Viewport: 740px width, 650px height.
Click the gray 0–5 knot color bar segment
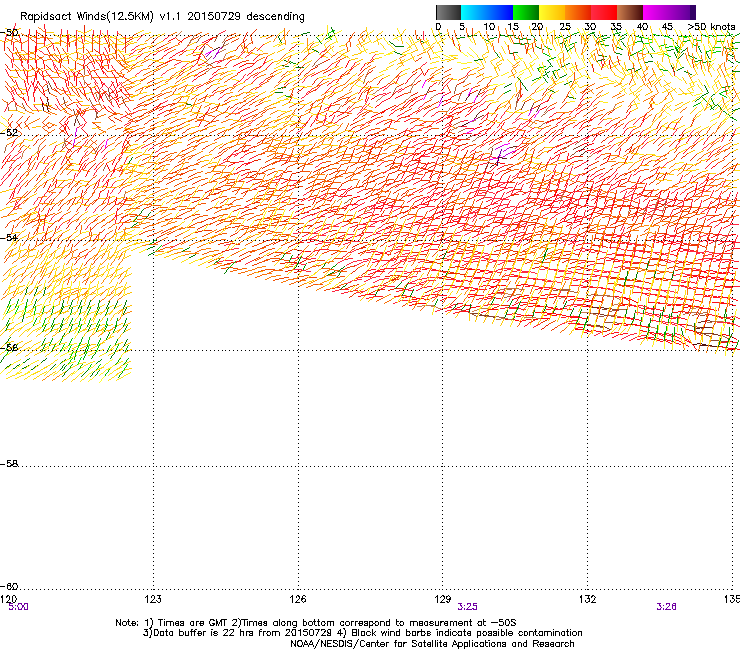tap(448, 12)
